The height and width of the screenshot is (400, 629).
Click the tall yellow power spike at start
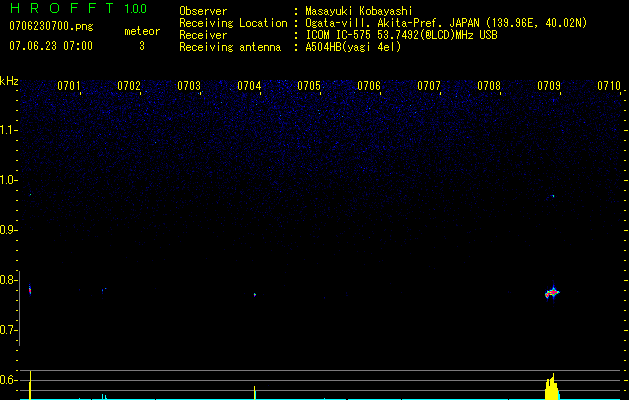[x=30, y=385]
